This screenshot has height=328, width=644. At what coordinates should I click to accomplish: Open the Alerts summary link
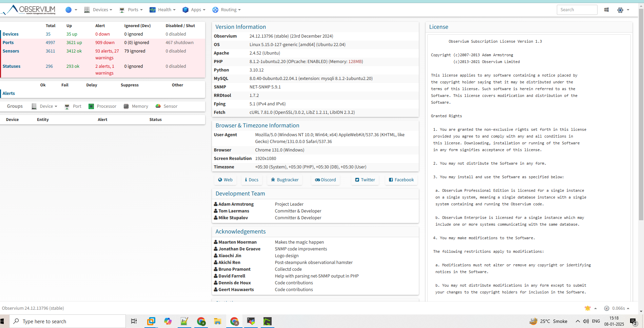(9, 93)
